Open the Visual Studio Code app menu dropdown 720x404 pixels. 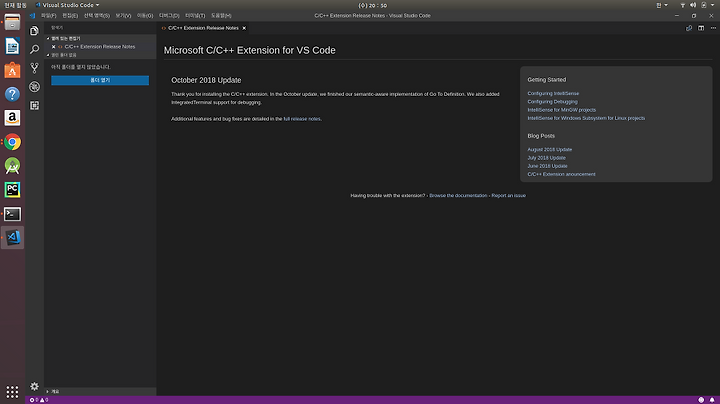68,5
